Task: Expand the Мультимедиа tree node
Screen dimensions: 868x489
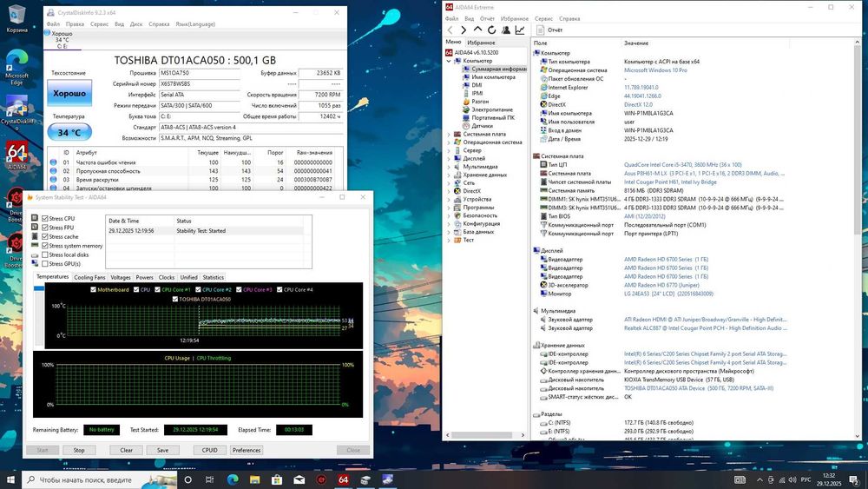Action: [x=449, y=167]
